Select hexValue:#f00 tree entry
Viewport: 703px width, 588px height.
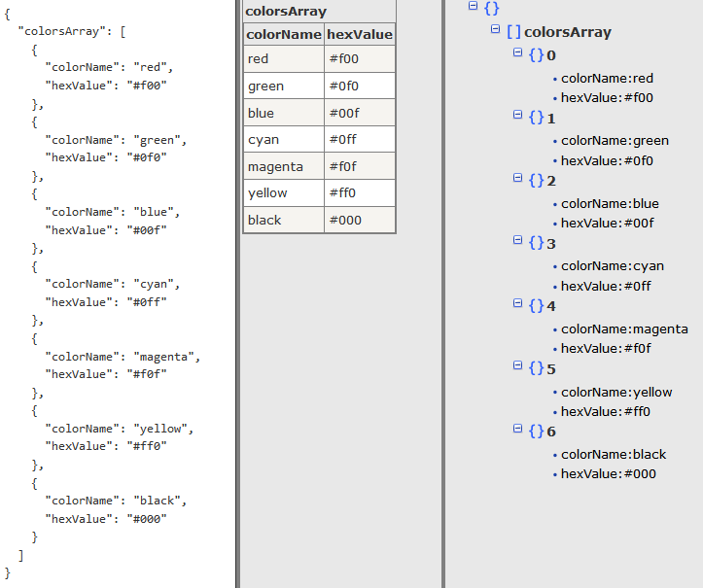[607, 97]
